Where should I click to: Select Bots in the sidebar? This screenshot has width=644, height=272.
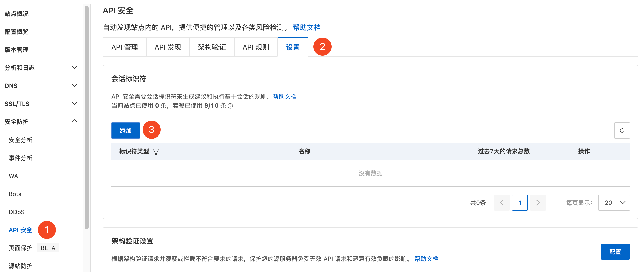coord(15,194)
